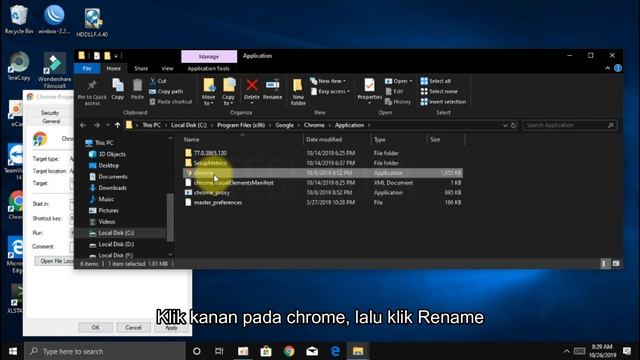The height and width of the screenshot is (360, 640).
Task: Click the Search Application field
Action: click(x=570, y=125)
